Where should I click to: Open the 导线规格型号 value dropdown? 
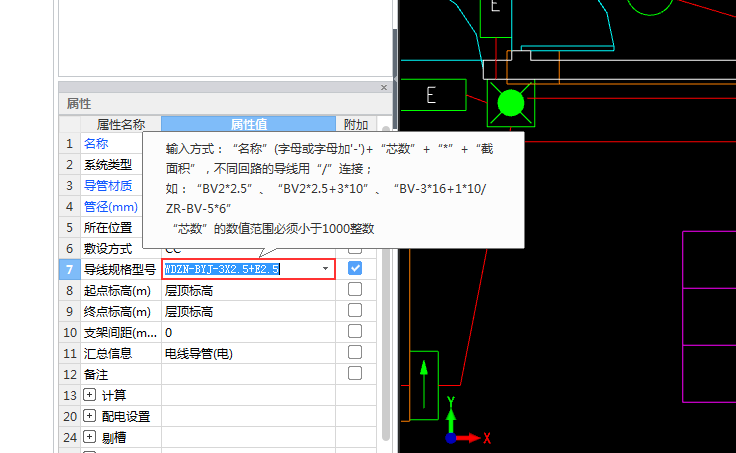pos(325,269)
